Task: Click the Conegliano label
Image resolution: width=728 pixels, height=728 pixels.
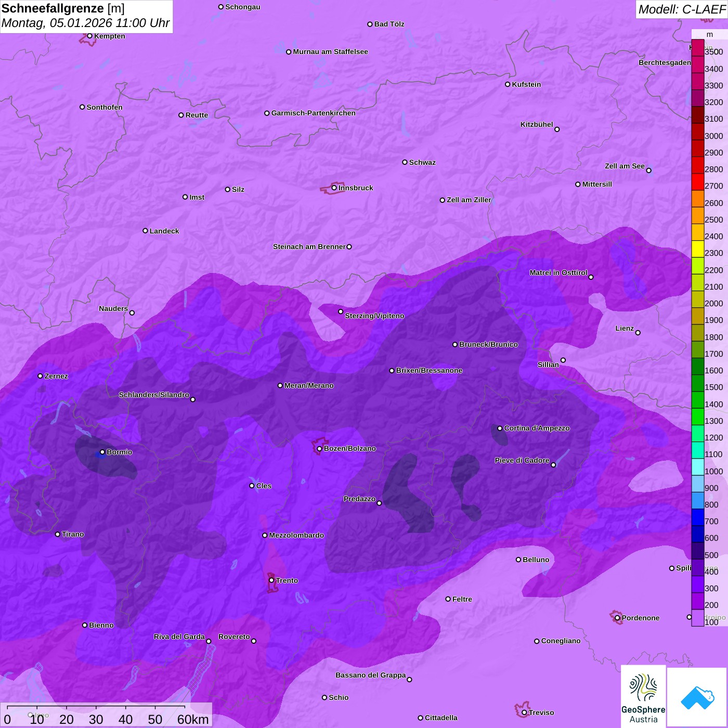Action: point(561,641)
